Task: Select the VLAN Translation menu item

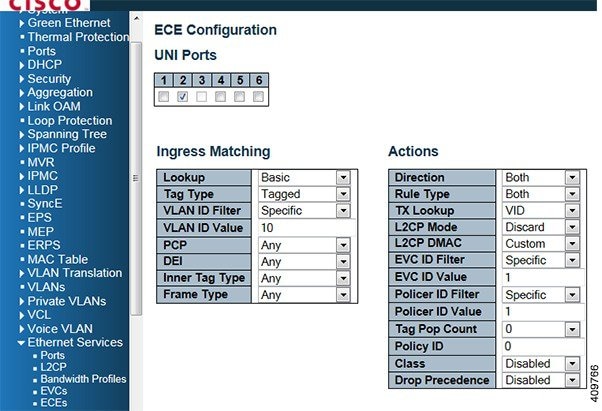Action: coord(75,272)
